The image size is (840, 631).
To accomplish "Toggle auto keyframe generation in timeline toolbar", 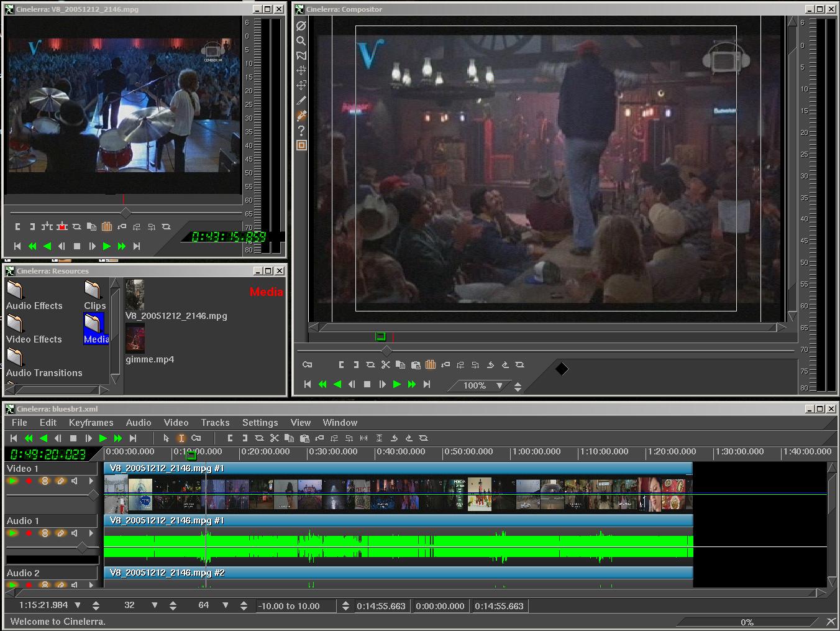I will tap(196, 438).
